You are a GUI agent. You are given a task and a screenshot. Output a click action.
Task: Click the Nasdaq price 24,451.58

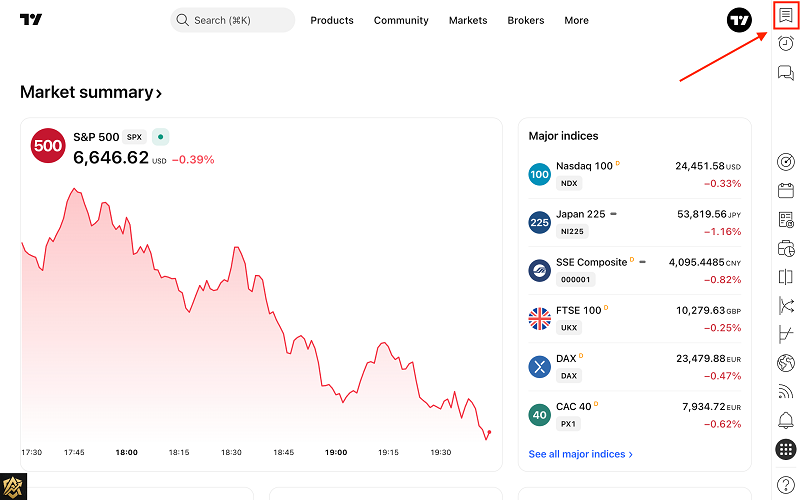point(699,166)
